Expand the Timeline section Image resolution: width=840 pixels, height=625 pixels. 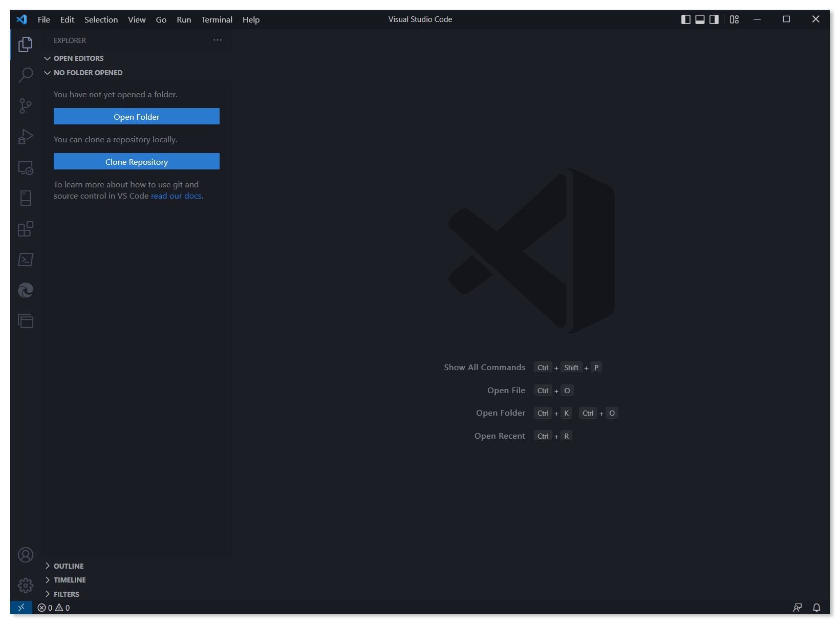(x=136, y=580)
